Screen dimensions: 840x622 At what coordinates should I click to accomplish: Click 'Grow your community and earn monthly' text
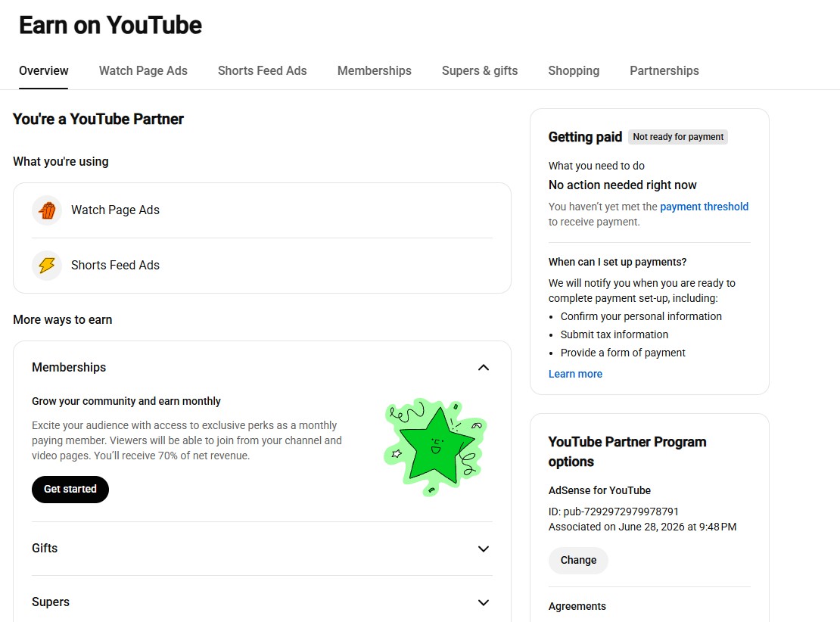coord(126,401)
